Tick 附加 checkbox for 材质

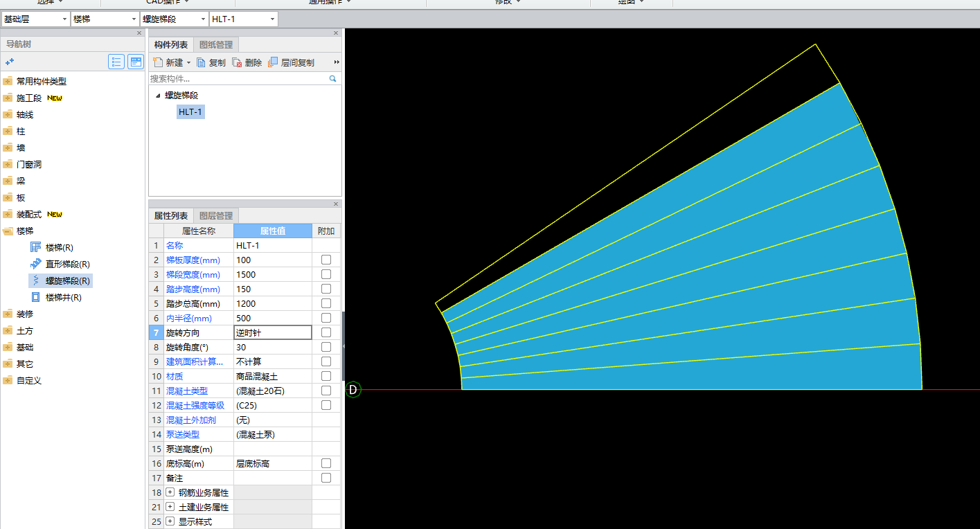coord(326,376)
